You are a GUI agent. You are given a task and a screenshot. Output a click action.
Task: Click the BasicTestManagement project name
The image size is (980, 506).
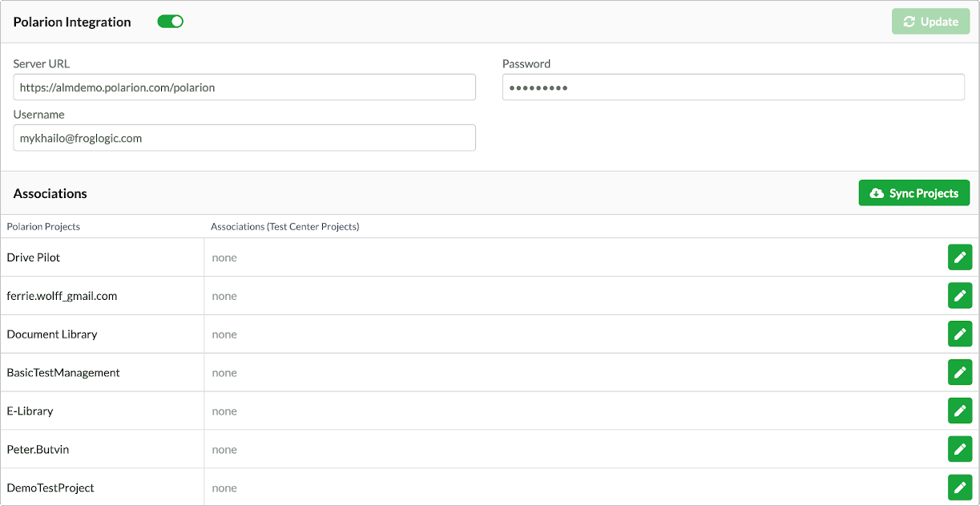pos(63,373)
